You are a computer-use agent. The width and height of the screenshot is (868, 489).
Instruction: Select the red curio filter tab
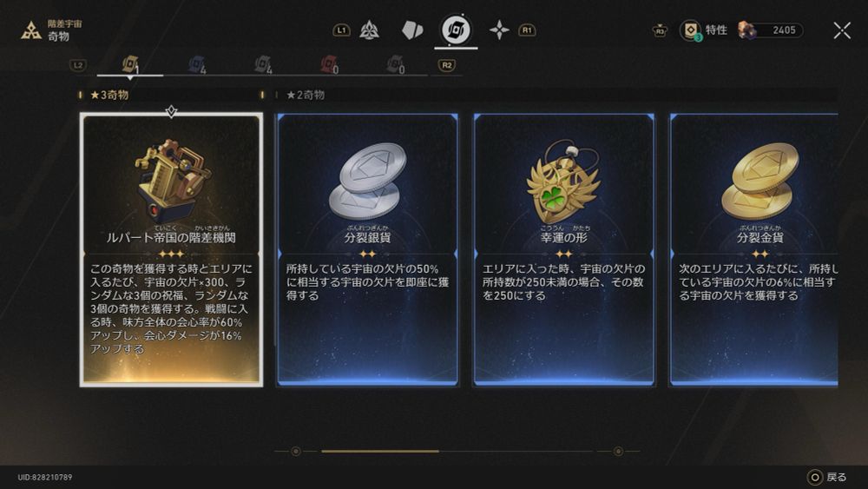pyautogui.click(x=329, y=65)
